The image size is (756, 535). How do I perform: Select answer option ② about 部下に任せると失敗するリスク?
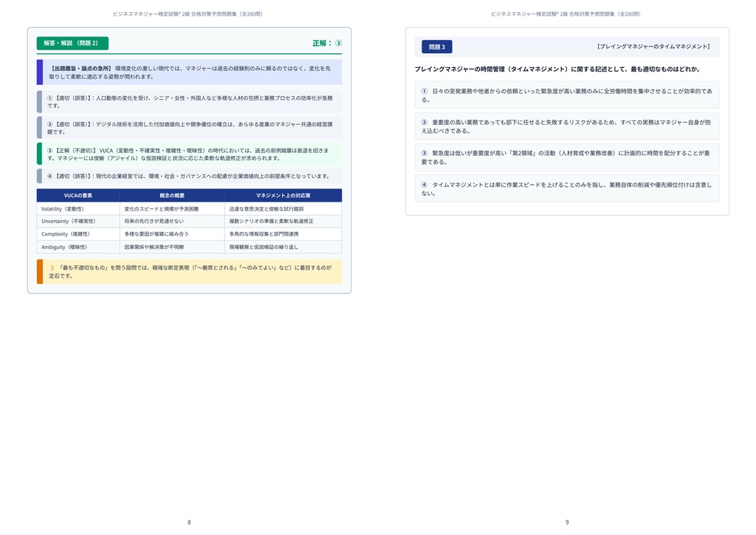pyautogui.click(x=567, y=126)
